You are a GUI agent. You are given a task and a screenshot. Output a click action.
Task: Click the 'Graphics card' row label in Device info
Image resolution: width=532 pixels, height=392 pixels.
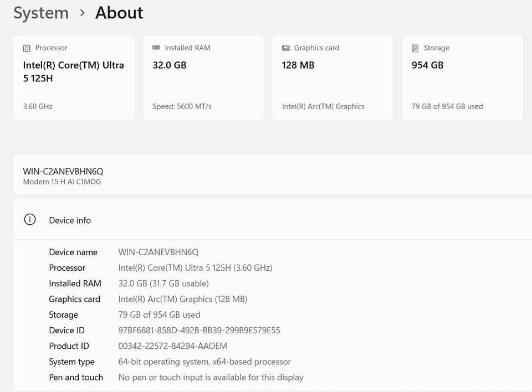pos(74,299)
